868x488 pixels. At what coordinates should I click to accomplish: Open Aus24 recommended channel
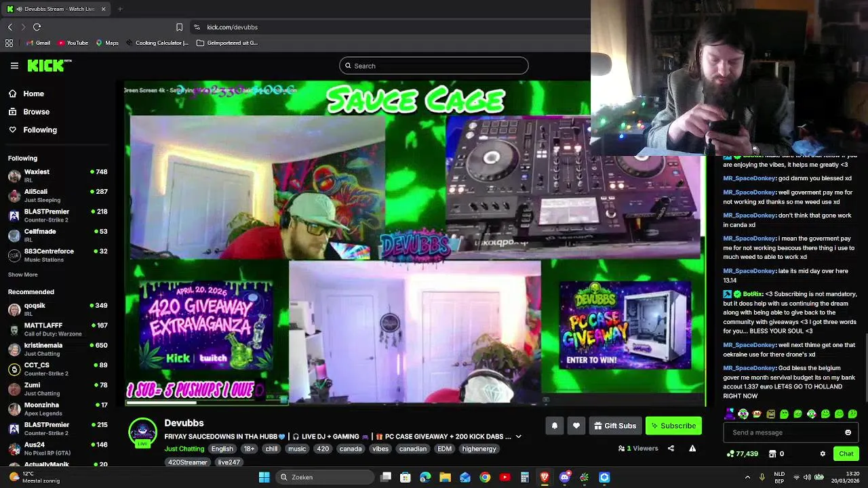(58, 449)
